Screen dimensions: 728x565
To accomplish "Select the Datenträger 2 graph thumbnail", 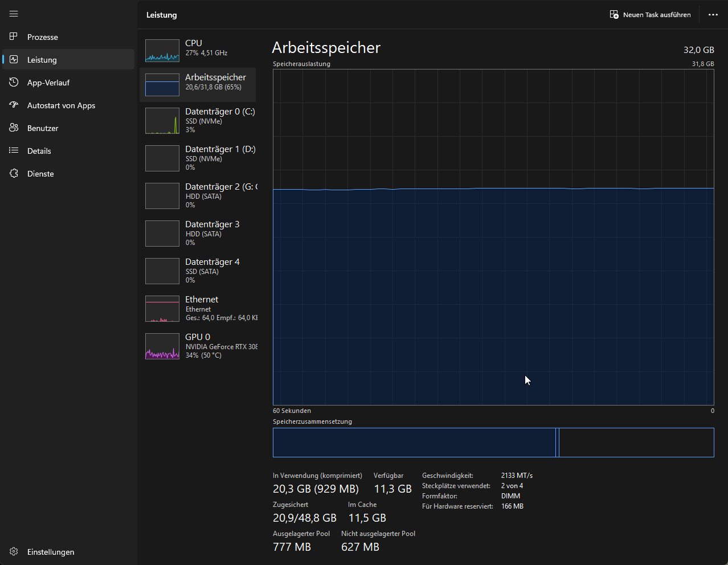I will (162, 196).
